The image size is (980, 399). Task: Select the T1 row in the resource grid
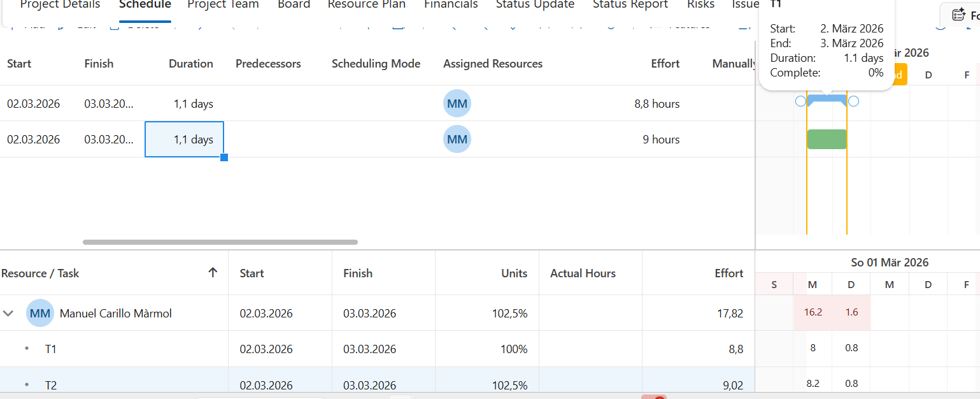click(377, 349)
